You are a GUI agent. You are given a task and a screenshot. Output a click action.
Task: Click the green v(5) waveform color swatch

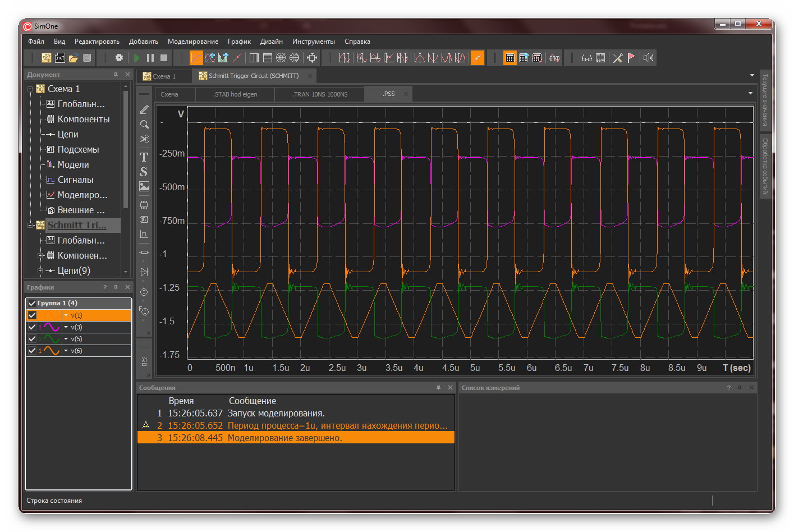(52, 339)
